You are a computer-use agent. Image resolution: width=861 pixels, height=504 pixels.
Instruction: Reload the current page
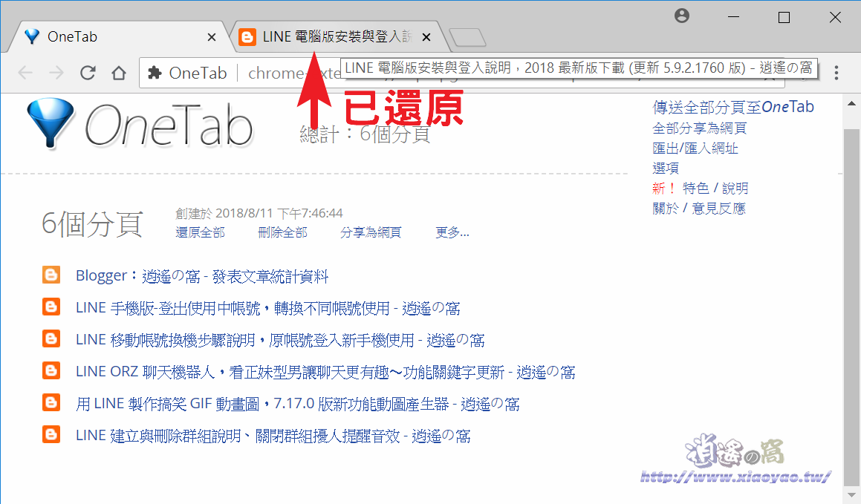(88, 73)
